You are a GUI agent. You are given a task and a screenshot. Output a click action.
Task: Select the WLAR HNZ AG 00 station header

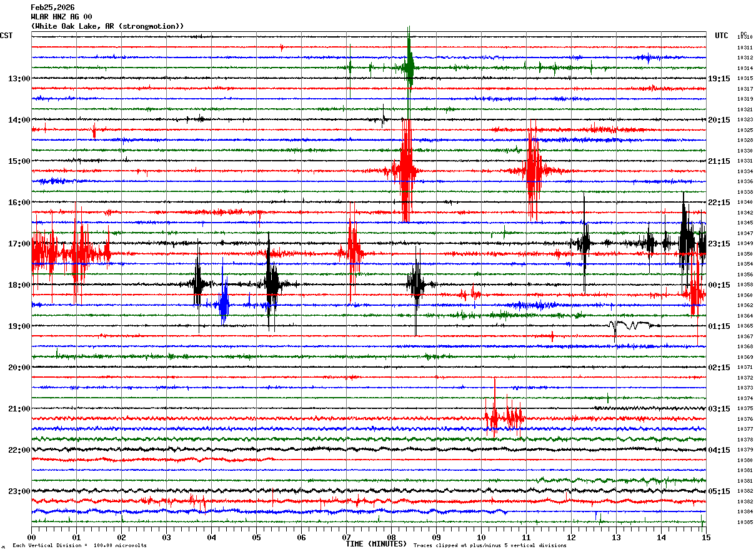tap(61, 17)
